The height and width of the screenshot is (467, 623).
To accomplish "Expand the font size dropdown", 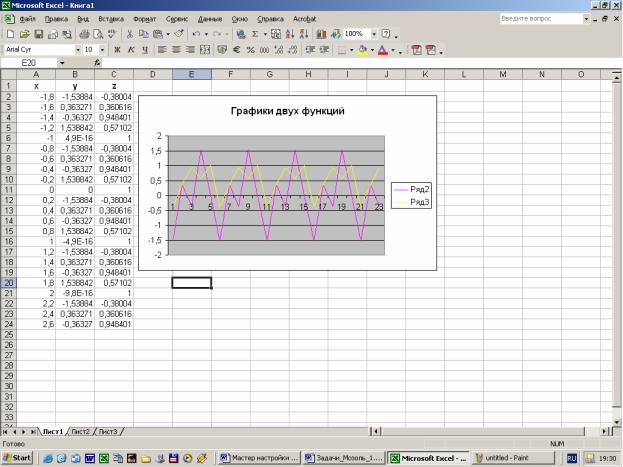I will point(102,49).
